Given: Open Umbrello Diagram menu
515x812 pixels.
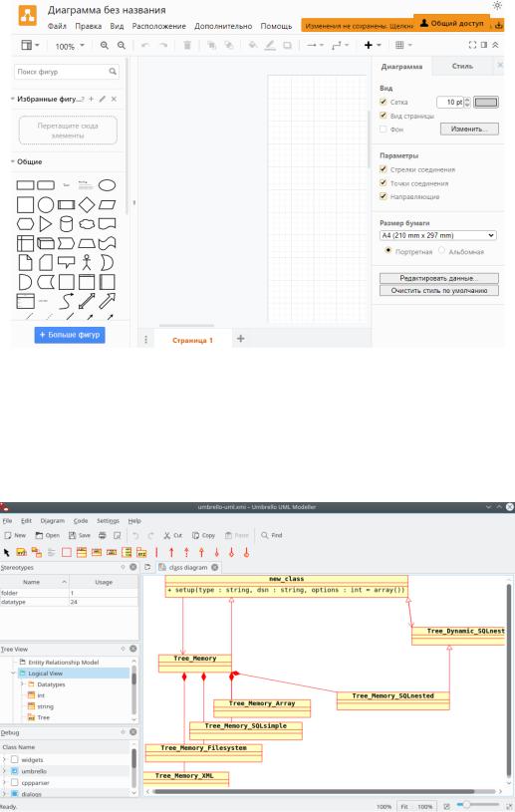Looking at the screenshot, I should [52, 520].
